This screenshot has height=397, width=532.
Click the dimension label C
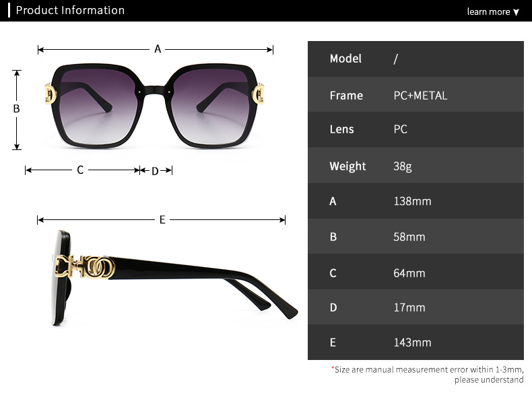point(80,170)
